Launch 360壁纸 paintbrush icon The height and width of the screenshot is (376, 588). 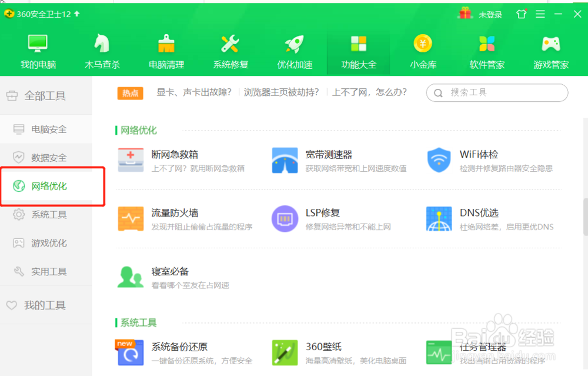285,352
